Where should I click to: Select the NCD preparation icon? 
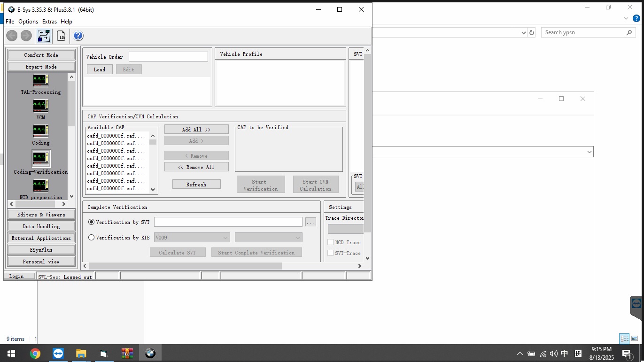coord(41,186)
